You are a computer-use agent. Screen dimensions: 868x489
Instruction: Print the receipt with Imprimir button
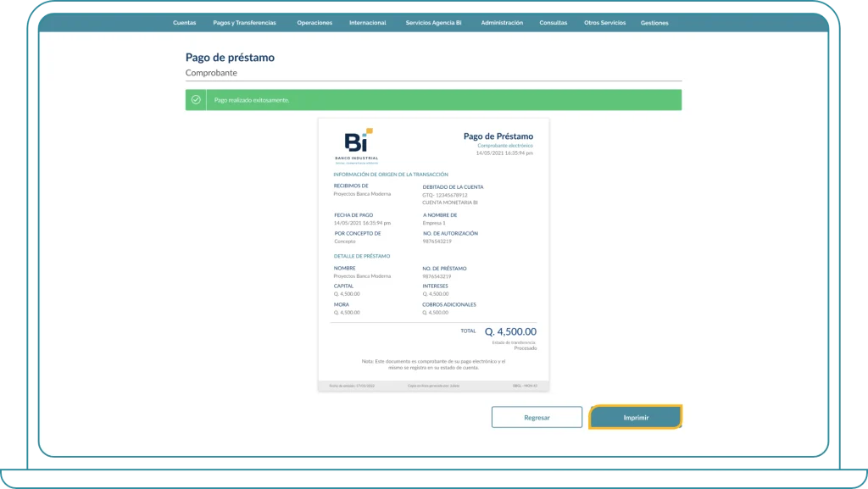[635, 418]
